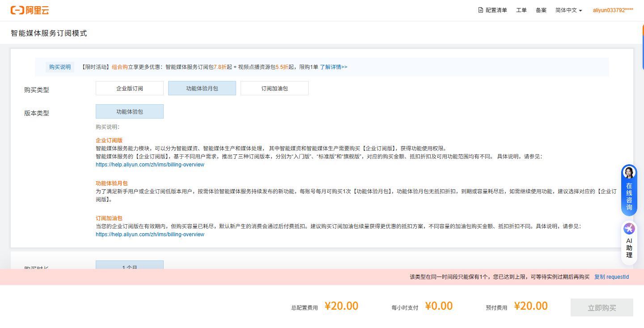Select the 功能体验包 version type
The height and width of the screenshot is (328, 644).
(x=130, y=111)
